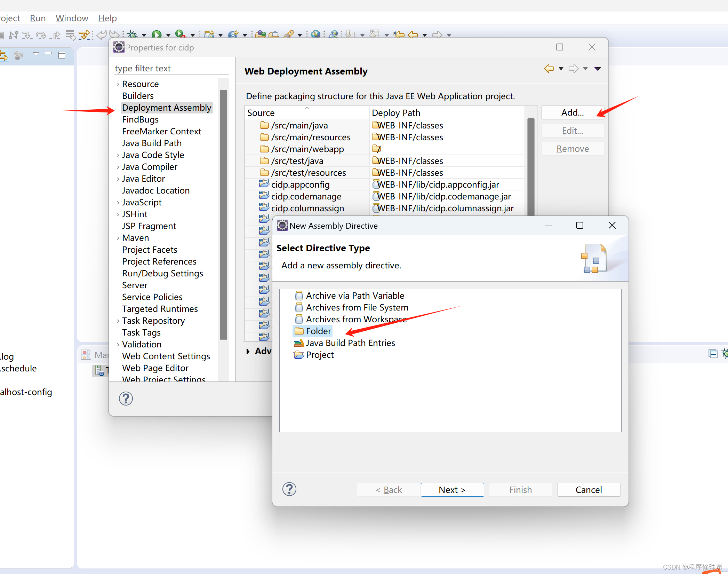Expand the Resource tree node
This screenshot has width=728, height=574.
coord(118,84)
